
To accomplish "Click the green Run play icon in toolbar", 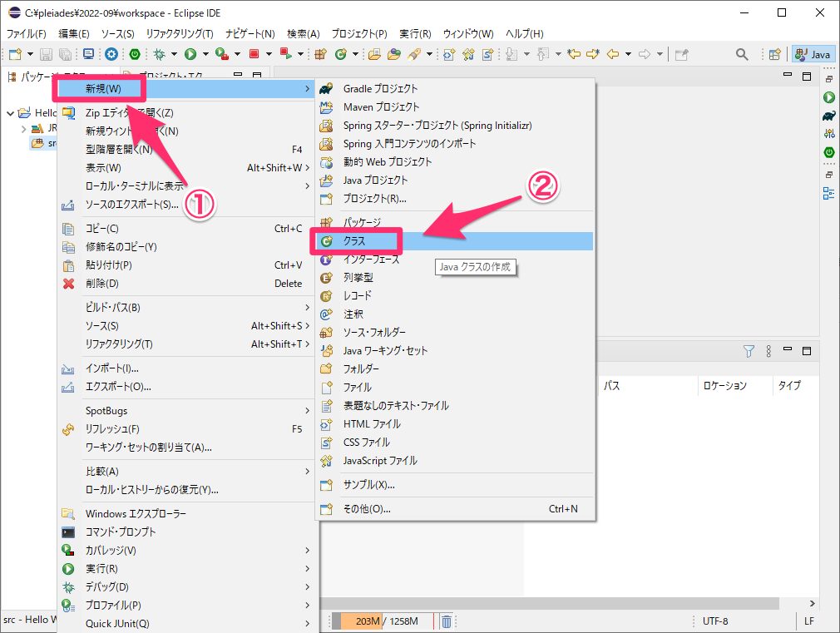I will 190,54.
